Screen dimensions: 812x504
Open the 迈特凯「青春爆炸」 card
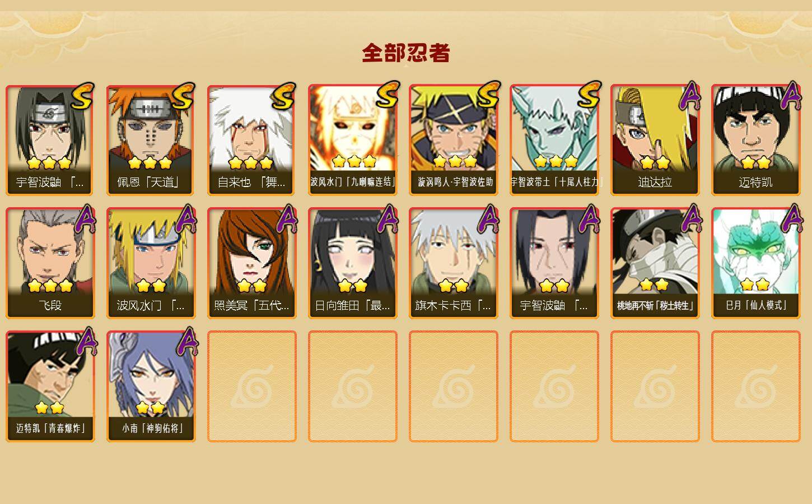(x=50, y=386)
